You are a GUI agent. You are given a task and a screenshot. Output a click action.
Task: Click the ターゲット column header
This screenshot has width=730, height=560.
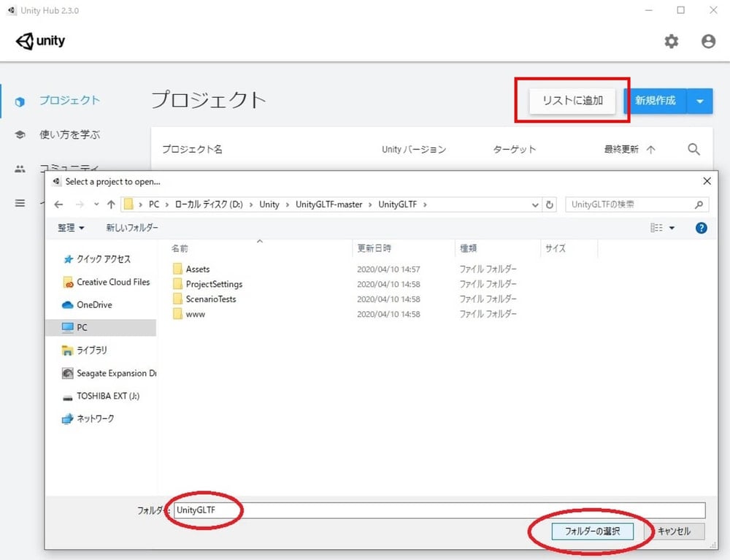tap(514, 150)
